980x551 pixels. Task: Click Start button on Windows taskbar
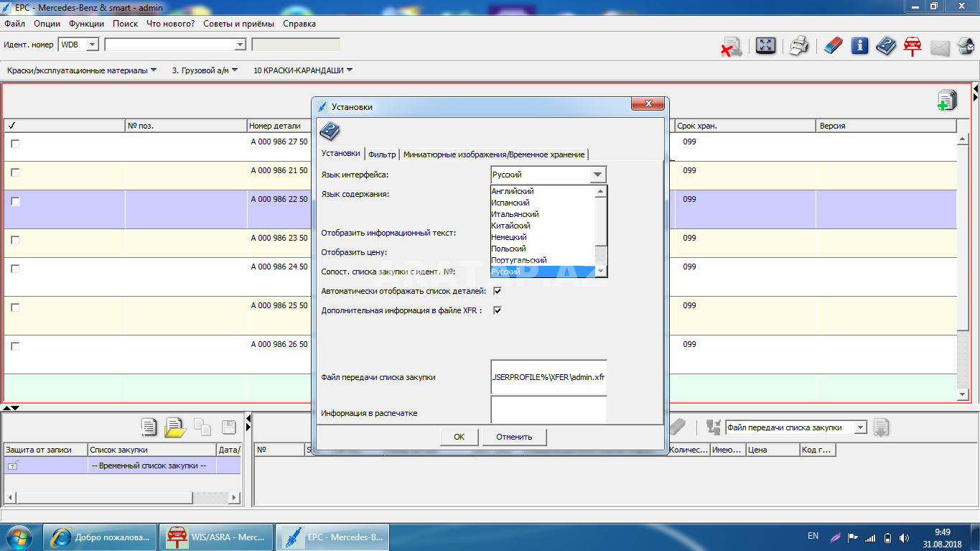coord(19,537)
